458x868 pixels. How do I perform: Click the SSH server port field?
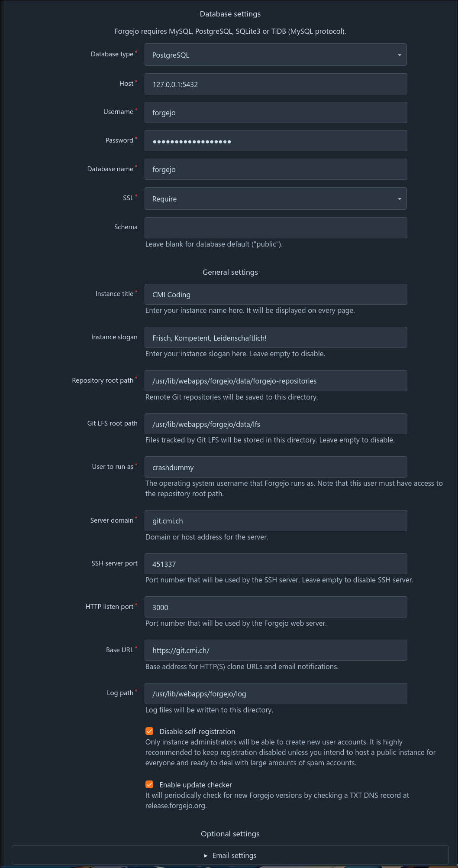(x=276, y=564)
